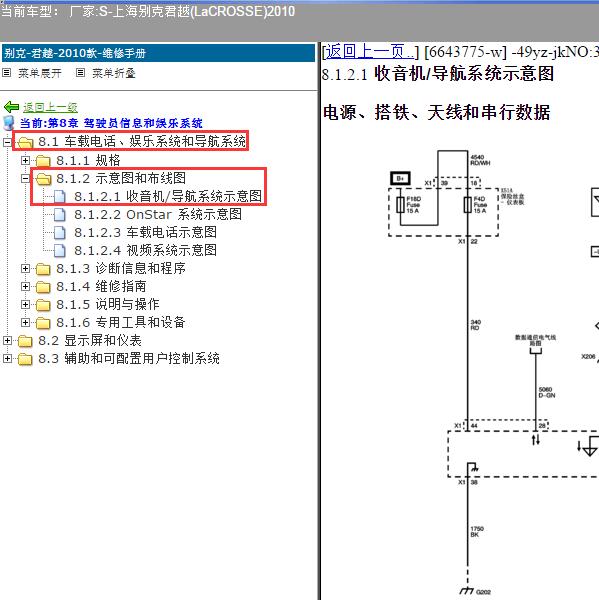Click the folder icon beside 8.1.3
The image size is (599, 600).
43,269
